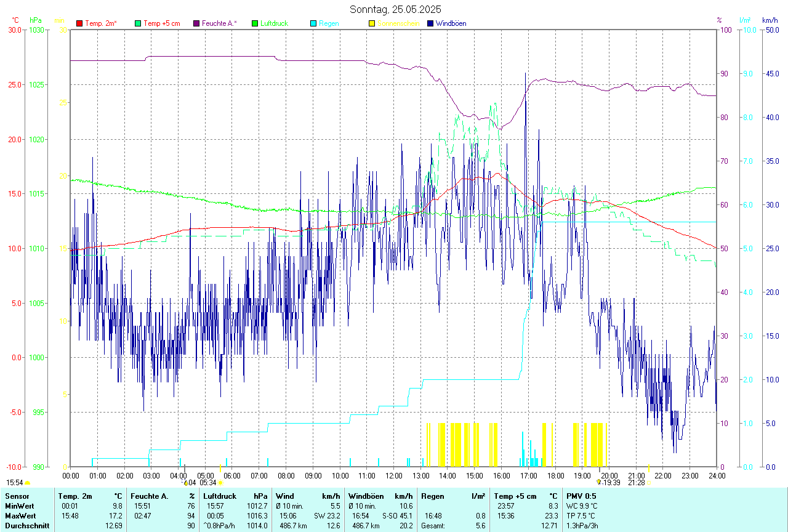The image size is (788, 532).
Task: Select the 'Sonnenschein' legend label
Action: click(x=398, y=23)
